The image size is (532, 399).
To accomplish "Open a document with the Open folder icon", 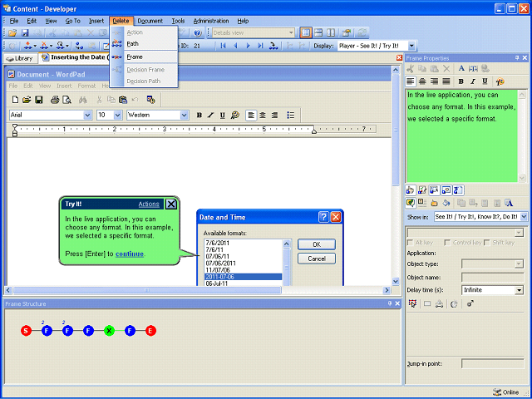I will 12,33.
